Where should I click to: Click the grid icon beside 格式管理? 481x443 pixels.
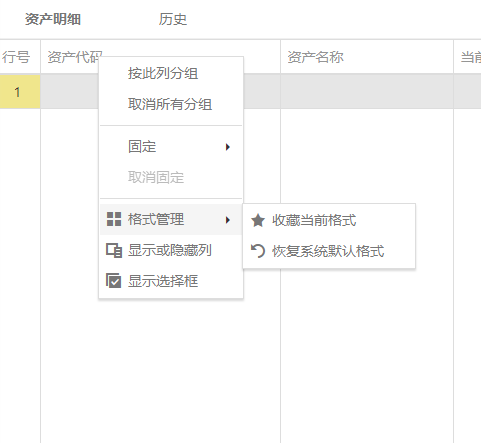[x=114, y=219]
